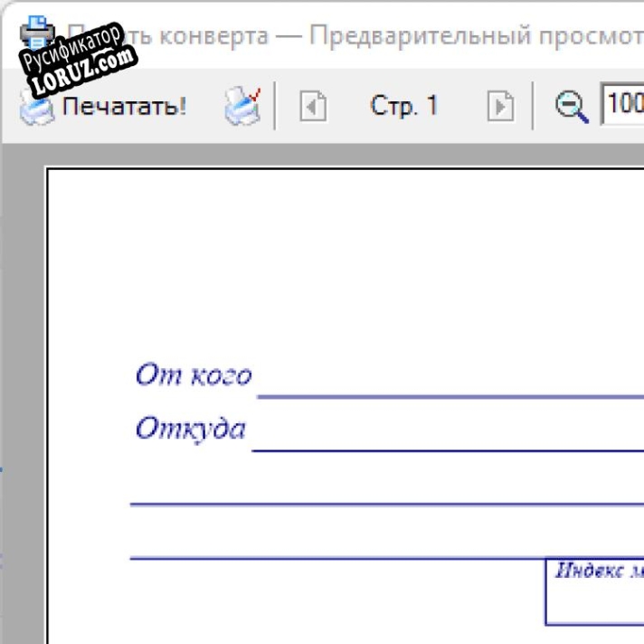The height and width of the screenshot is (644, 644).
Task: Click the Стр. 1 page indicator
Action: click(x=404, y=106)
